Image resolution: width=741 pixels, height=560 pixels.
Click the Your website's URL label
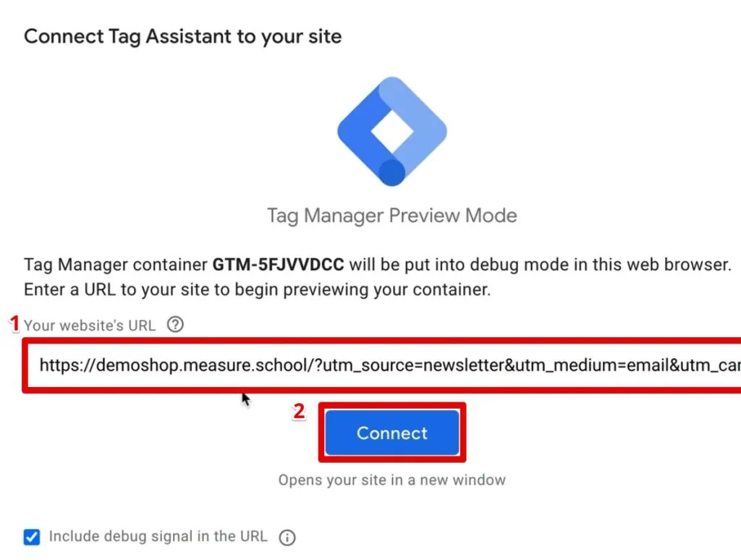pos(90,325)
